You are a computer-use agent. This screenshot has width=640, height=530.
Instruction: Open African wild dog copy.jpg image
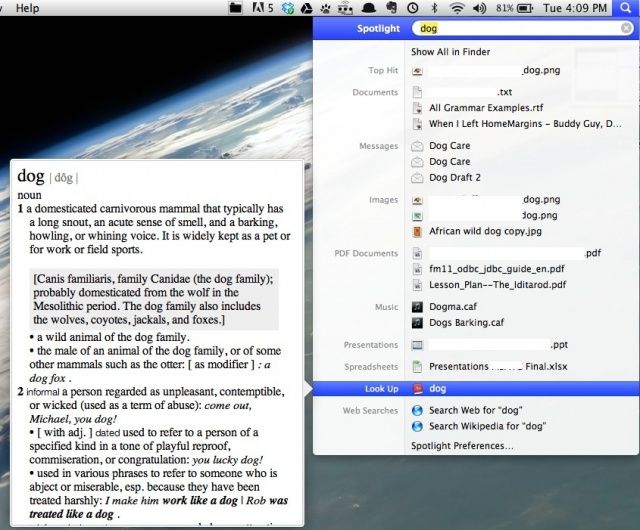pyautogui.click(x=487, y=231)
